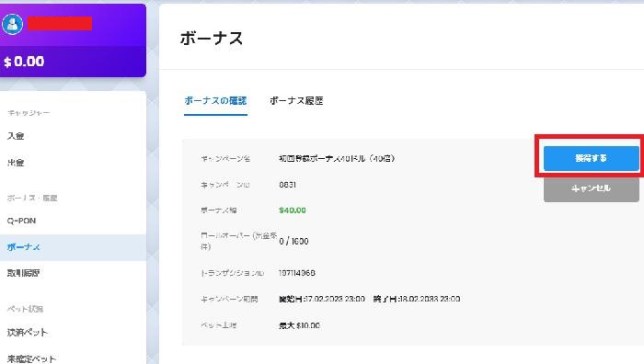This screenshot has height=364, width=644.
Task: Click the rollover value 0 / 1600
Action: [x=293, y=242]
